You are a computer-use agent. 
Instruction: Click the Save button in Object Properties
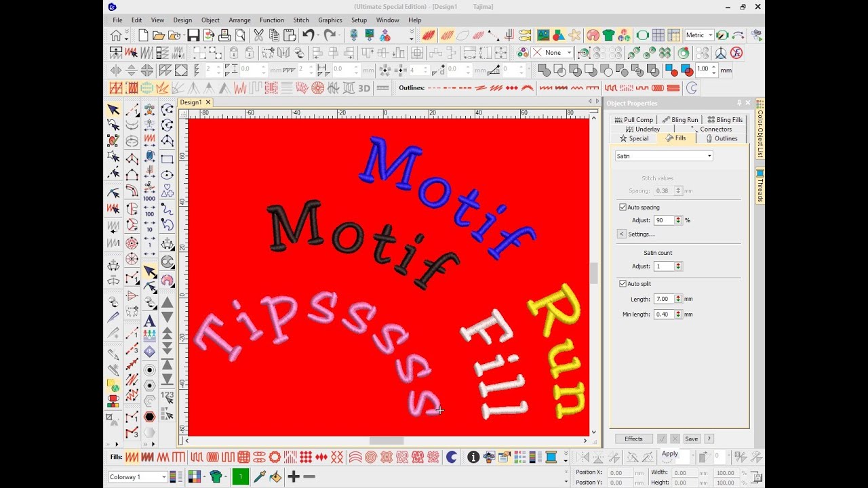[x=691, y=439]
